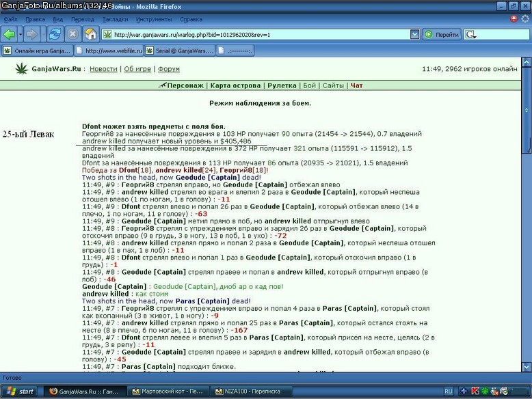Click the Kaspersky K tray icon
Screen dimensions: 532x399
(x=475, y=391)
